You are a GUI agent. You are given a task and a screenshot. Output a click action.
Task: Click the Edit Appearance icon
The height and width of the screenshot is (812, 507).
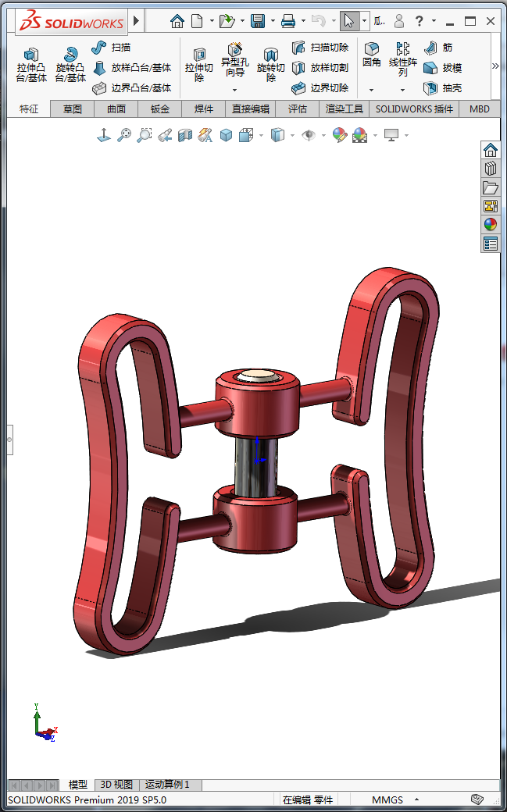tap(340, 136)
